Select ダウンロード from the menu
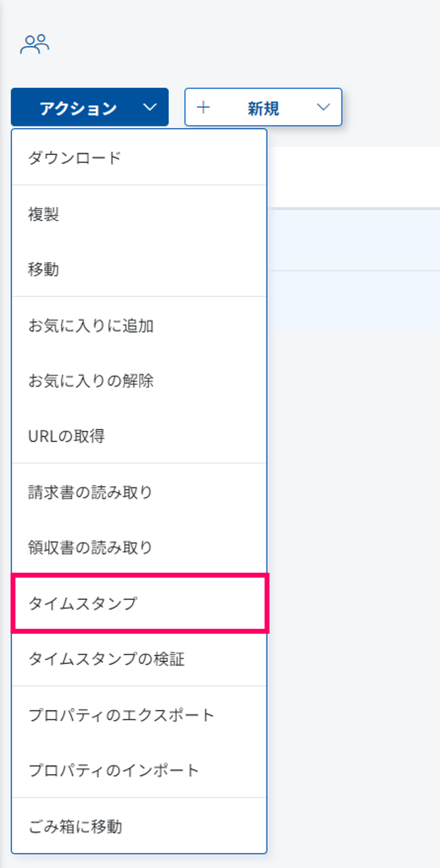 [x=75, y=158]
